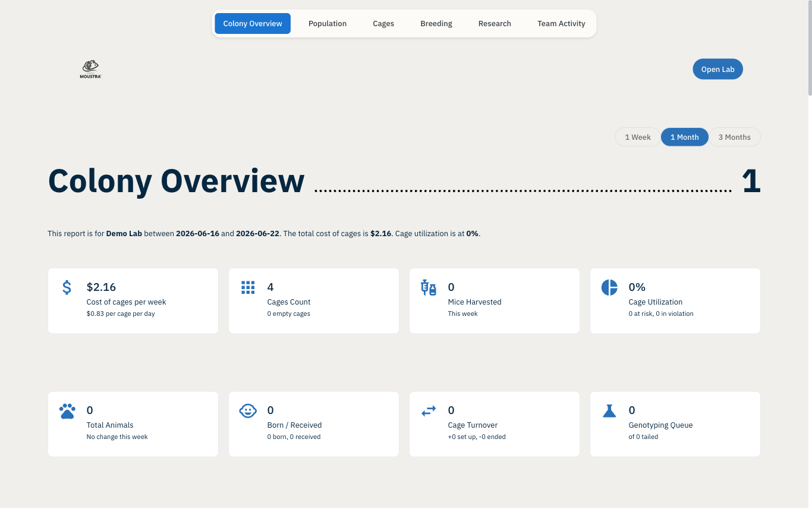Click the paw icon for Total Animals
Image resolution: width=812 pixels, height=508 pixels.
67,411
